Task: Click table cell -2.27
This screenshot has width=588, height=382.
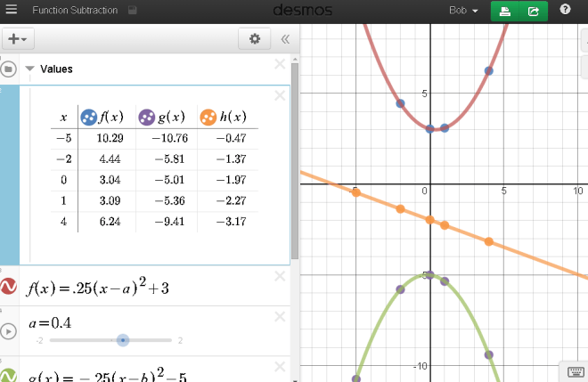Action: coord(231,201)
